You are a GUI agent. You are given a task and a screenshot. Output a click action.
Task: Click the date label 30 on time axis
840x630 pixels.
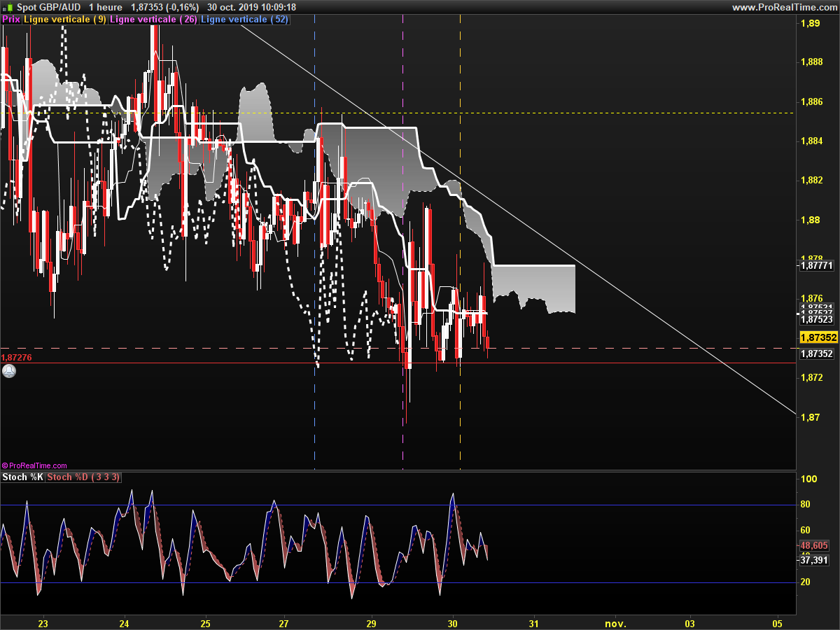[x=452, y=622]
